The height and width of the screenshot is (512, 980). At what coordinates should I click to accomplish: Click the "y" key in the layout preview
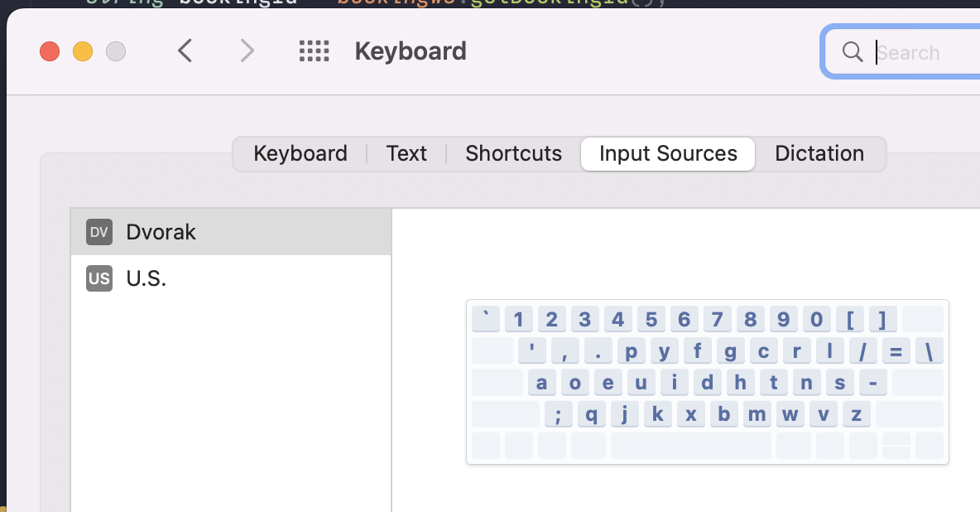(665, 350)
